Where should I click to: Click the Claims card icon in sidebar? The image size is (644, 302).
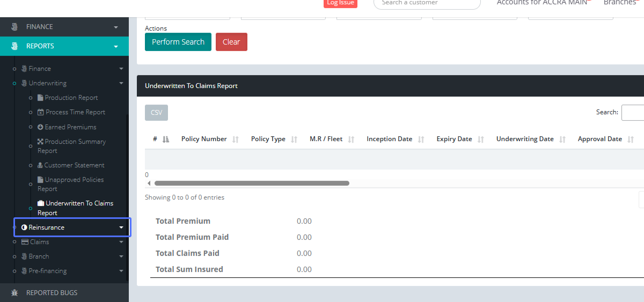(x=24, y=242)
